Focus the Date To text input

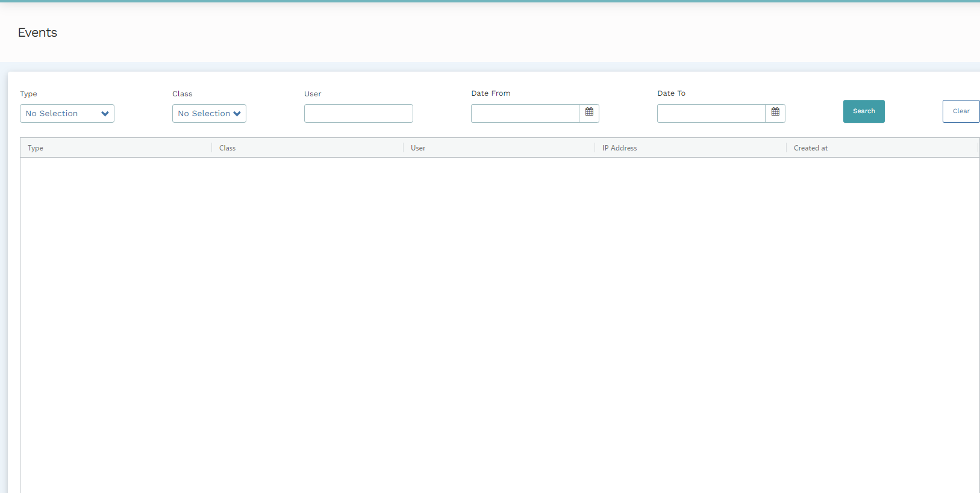coord(711,114)
